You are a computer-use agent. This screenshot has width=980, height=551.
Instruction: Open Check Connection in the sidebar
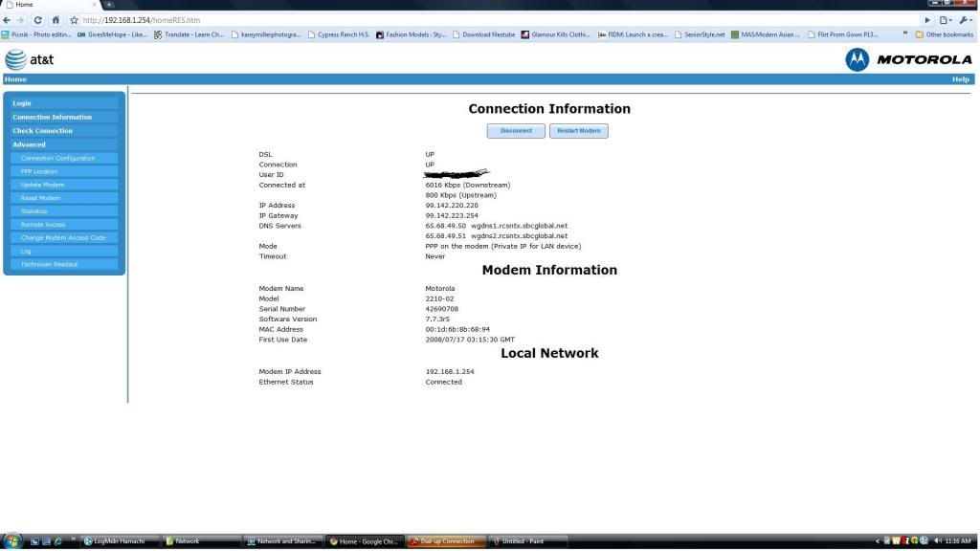64,130
